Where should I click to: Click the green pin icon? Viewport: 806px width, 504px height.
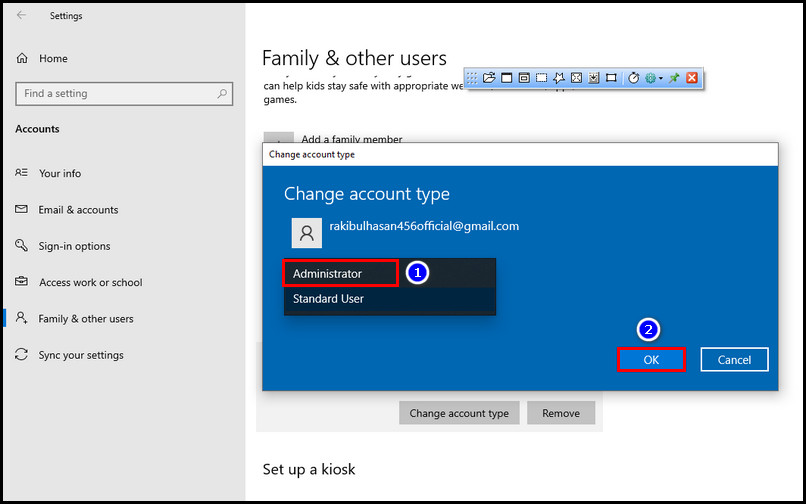pos(674,78)
